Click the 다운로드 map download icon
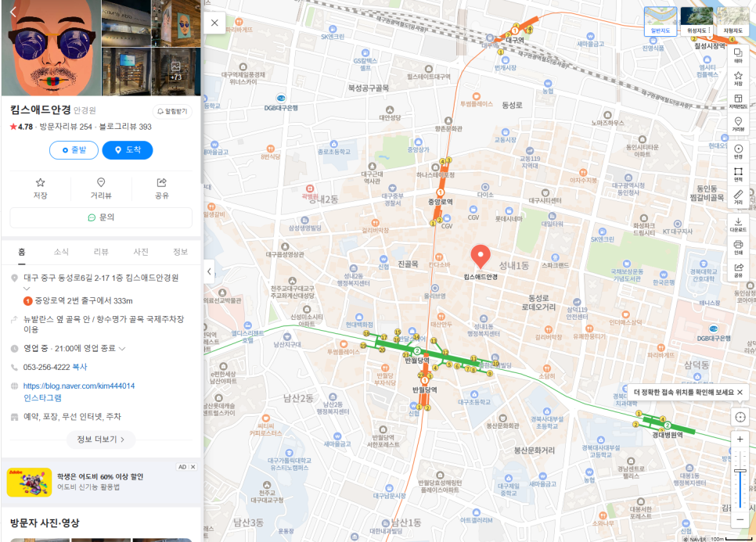Image resolution: width=756 pixels, height=542 pixels. (738, 224)
